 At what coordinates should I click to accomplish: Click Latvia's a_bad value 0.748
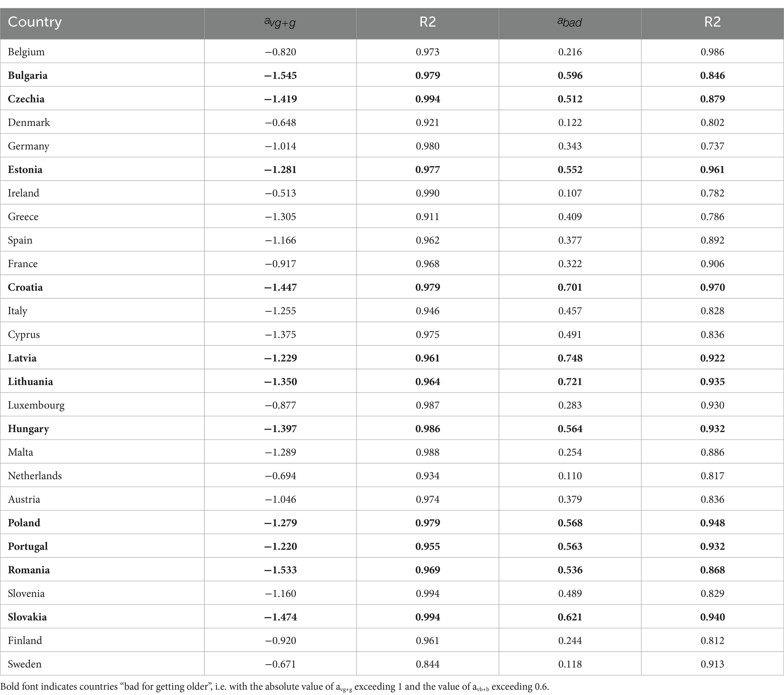[x=570, y=358]
